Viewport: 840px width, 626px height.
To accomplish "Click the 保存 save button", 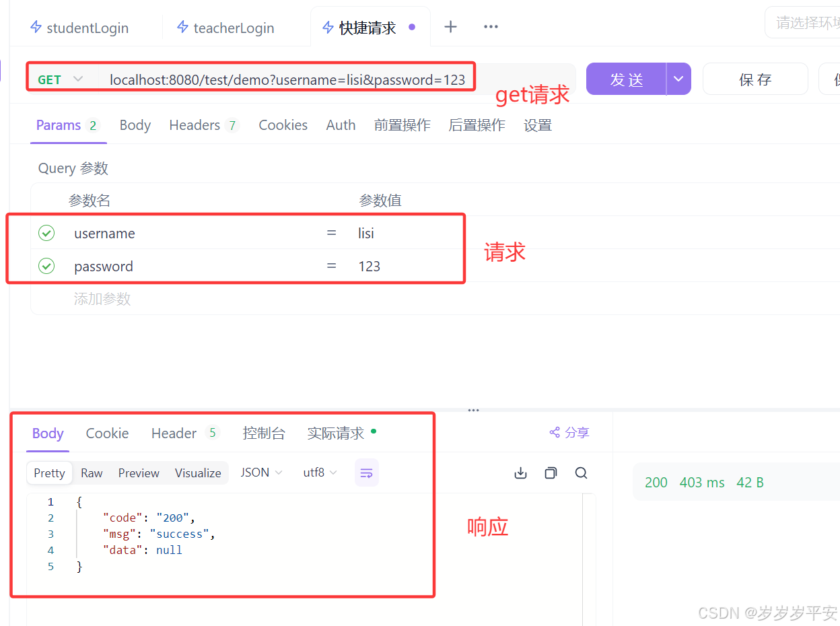I will point(755,79).
